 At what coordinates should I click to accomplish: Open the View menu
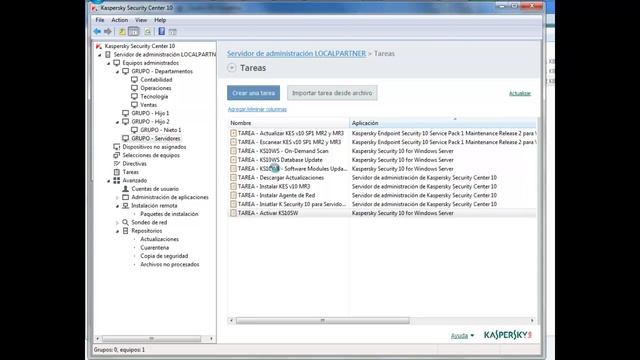click(x=141, y=20)
